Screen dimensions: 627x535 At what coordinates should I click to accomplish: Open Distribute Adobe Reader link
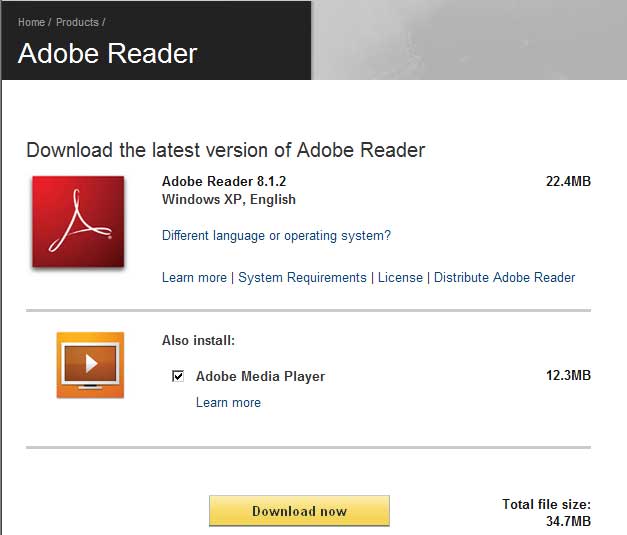coord(505,277)
